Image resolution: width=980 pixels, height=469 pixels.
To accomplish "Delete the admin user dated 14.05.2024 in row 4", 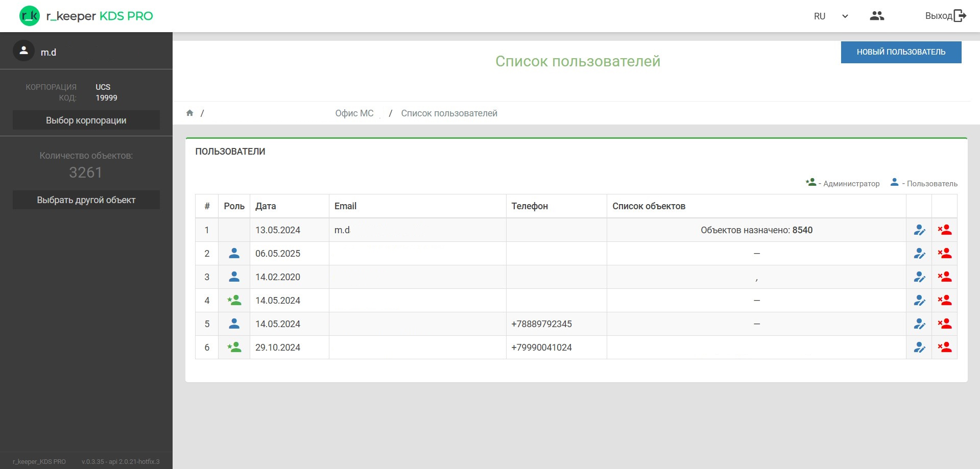I will click(x=944, y=301).
